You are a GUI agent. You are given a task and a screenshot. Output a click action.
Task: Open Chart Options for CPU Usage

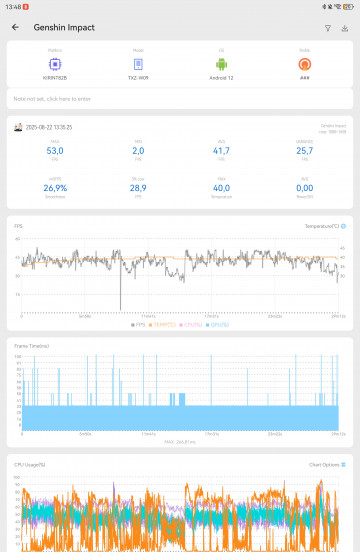(327, 465)
